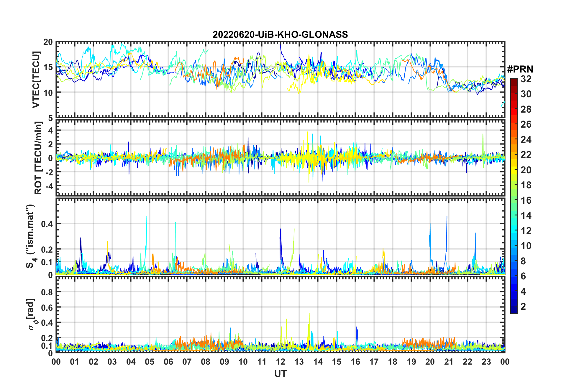Select x-axis hour label "17"
Viewport: 561px width, 392px height.
click(x=374, y=362)
